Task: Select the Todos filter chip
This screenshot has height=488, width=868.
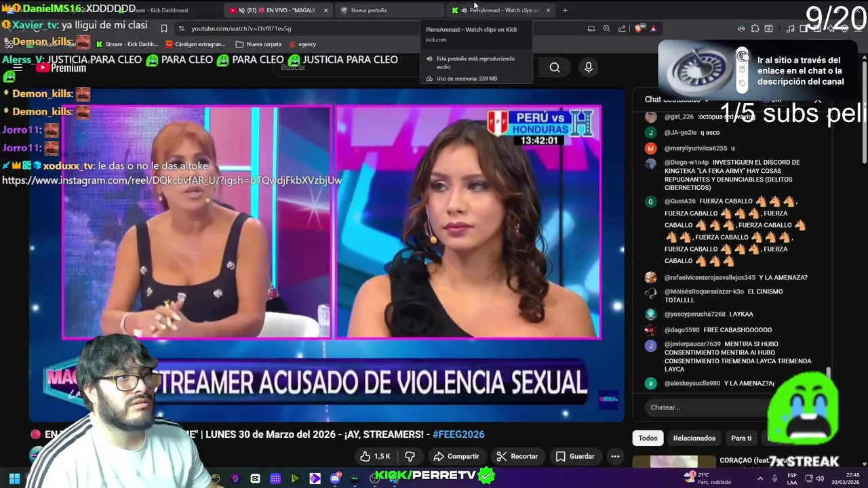Action: (648, 438)
